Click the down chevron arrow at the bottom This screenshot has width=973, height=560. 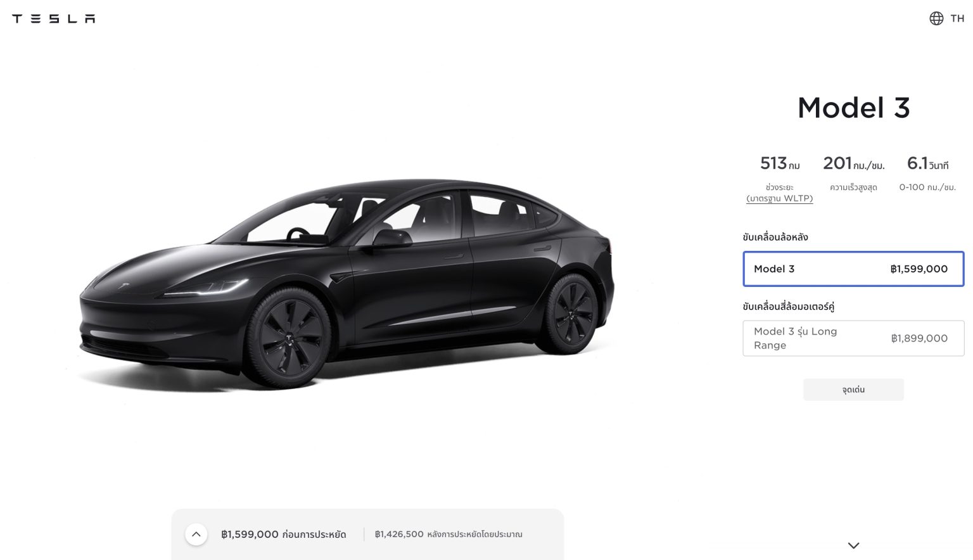pyautogui.click(x=853, y=545)
